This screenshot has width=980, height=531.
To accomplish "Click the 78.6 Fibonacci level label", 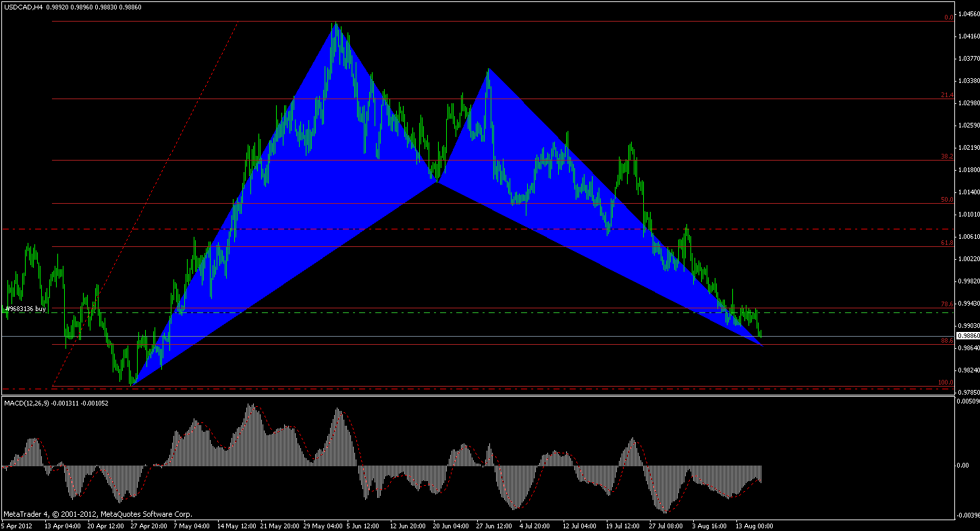I will click(x=947, y=304).
